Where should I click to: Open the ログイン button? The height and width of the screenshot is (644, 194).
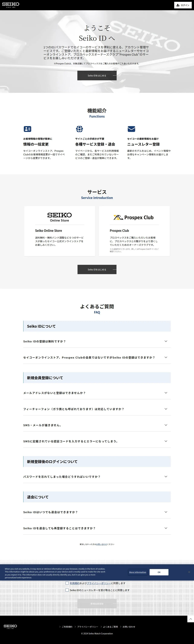tap(183, 5)
